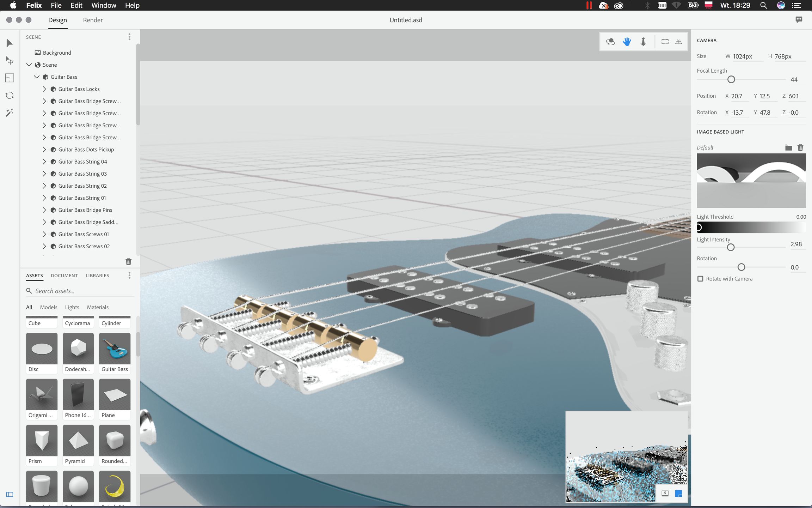812x508 pixels.
Task: Pick the Pan hand tool
Action: [x=627, y=42]
